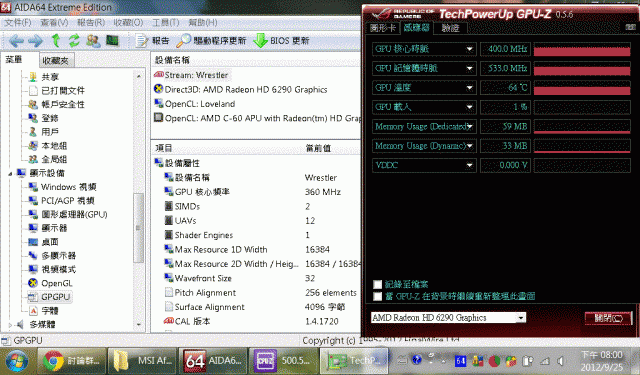Switch to the 收藏夾 favorites tab
This screenshot has height=375, width=640.
(x=56, y=61)
